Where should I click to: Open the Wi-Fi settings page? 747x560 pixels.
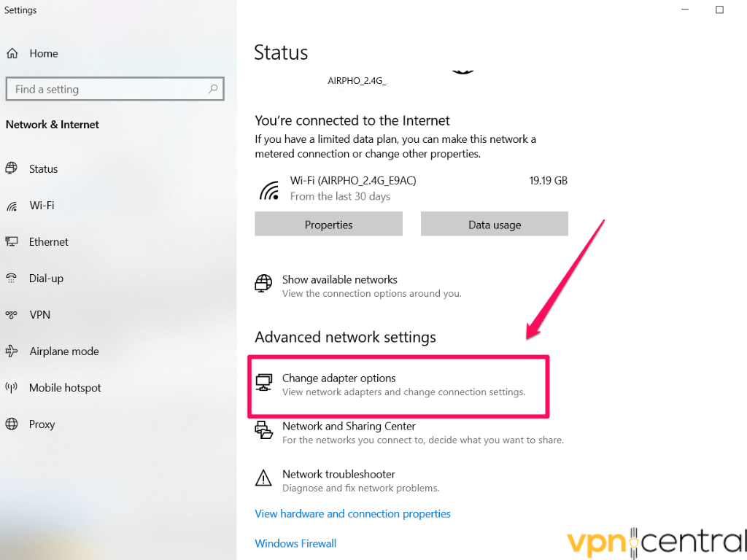[x=42, y=206]
